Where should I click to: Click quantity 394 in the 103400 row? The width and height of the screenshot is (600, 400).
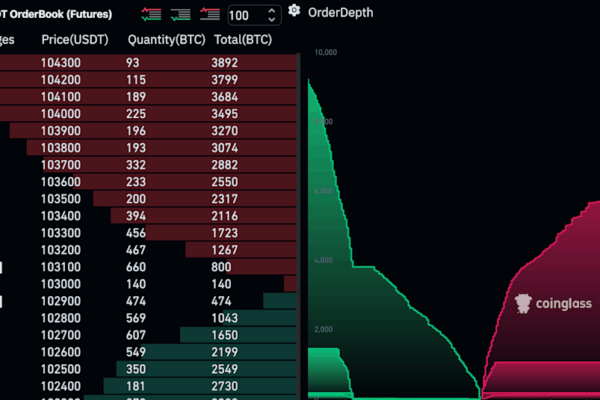point(136,216)
